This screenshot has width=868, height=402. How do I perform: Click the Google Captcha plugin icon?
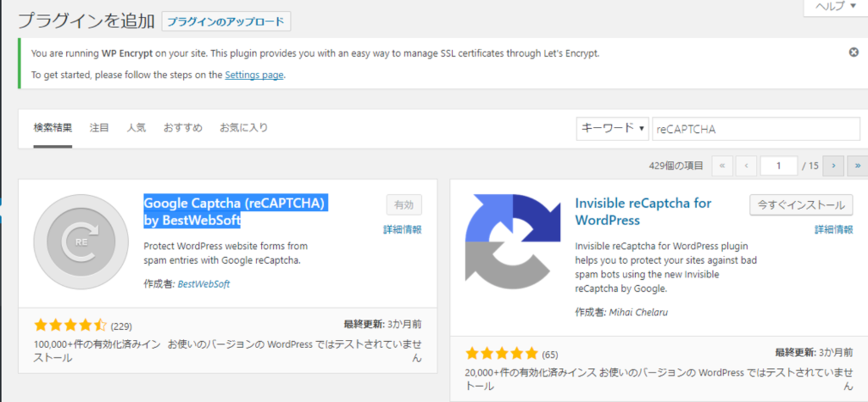[x=81, y=242]
